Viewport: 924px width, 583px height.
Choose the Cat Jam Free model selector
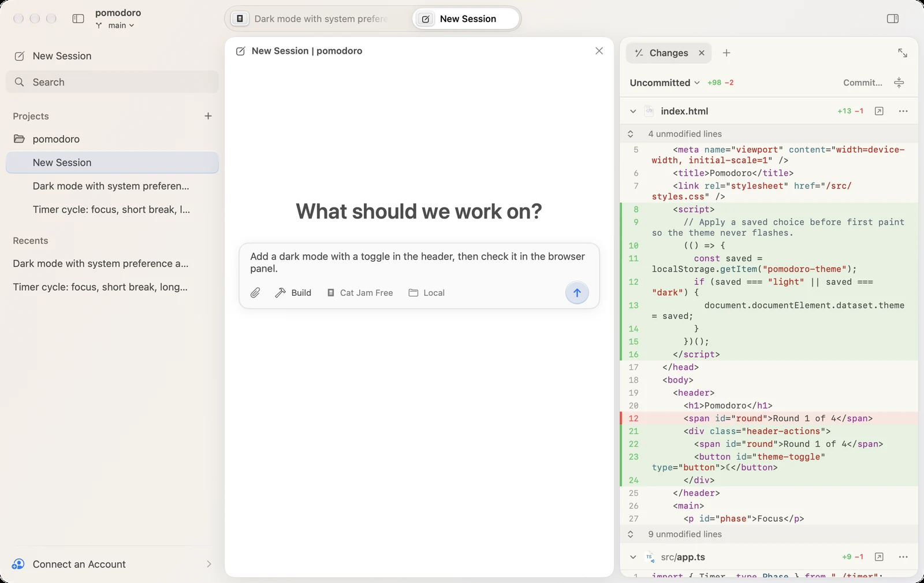click(360, 293)
